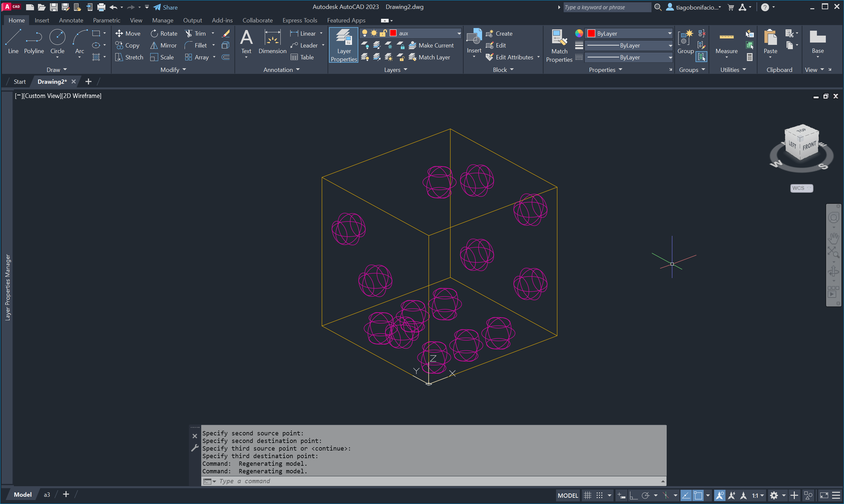Viewport: 844px width, 504px height.
Task: Toggle grid display in status bar
Action: tap(587, 495)
